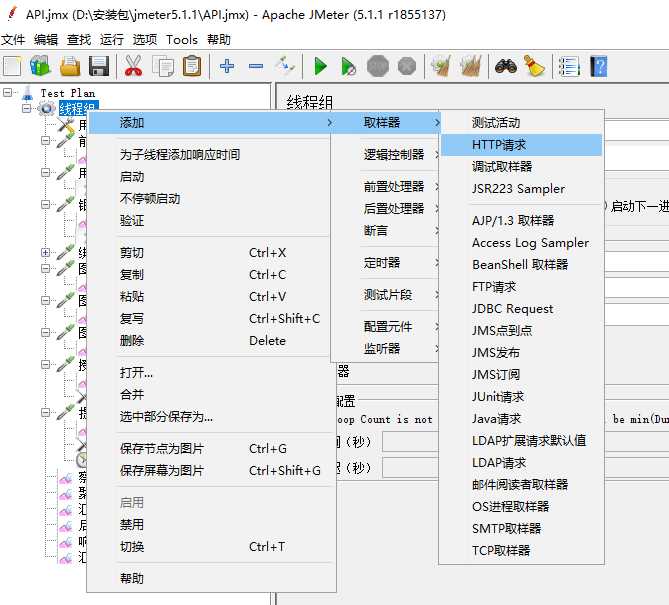This screenshot has height=605, width=669.
Task: Expand all nodes with the plus icon
Action: (227, 66)
